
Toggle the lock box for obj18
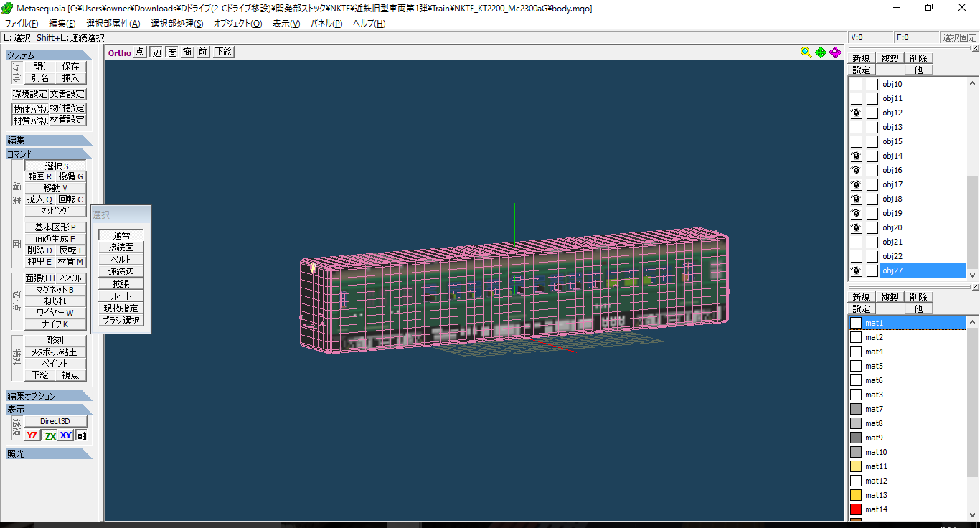[872, 199]
